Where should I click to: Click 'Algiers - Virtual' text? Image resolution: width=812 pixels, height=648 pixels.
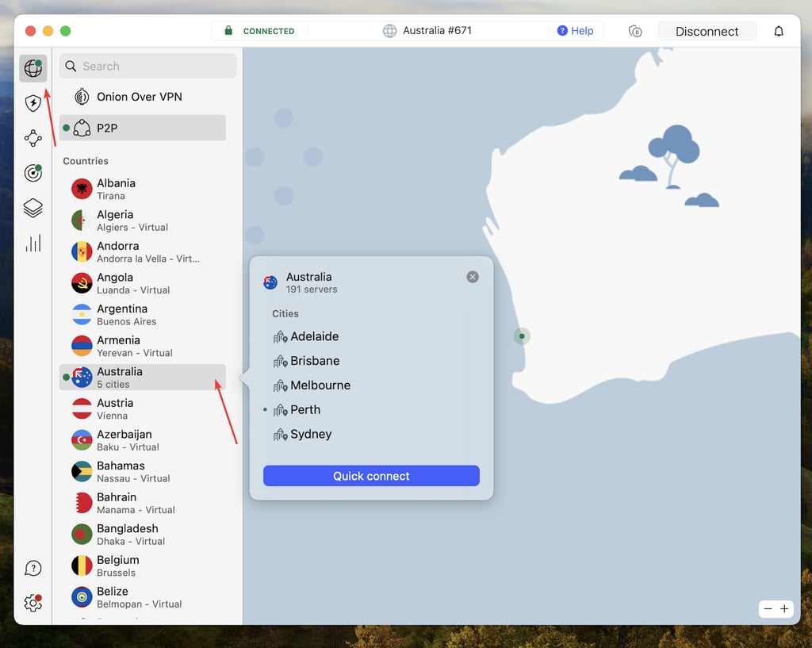(132, 228)
